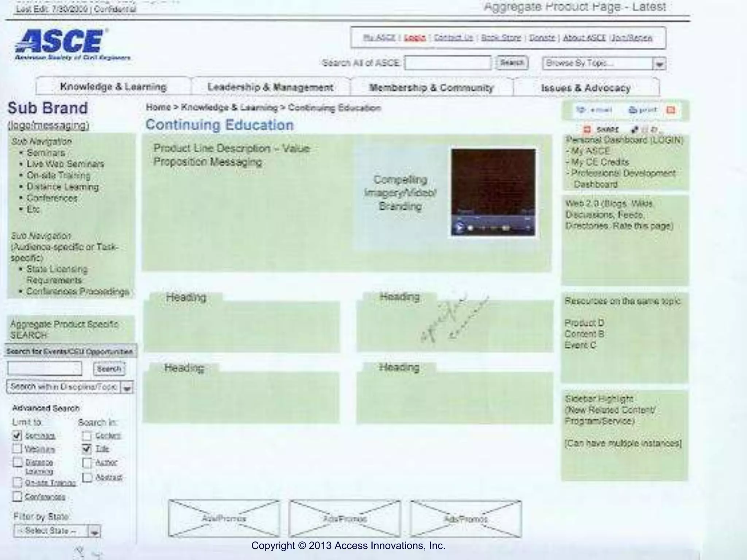The width and height of the screenshot is (747, 560).
Task: Check the Conferences limit checkbox
Action: pos(17,496)
